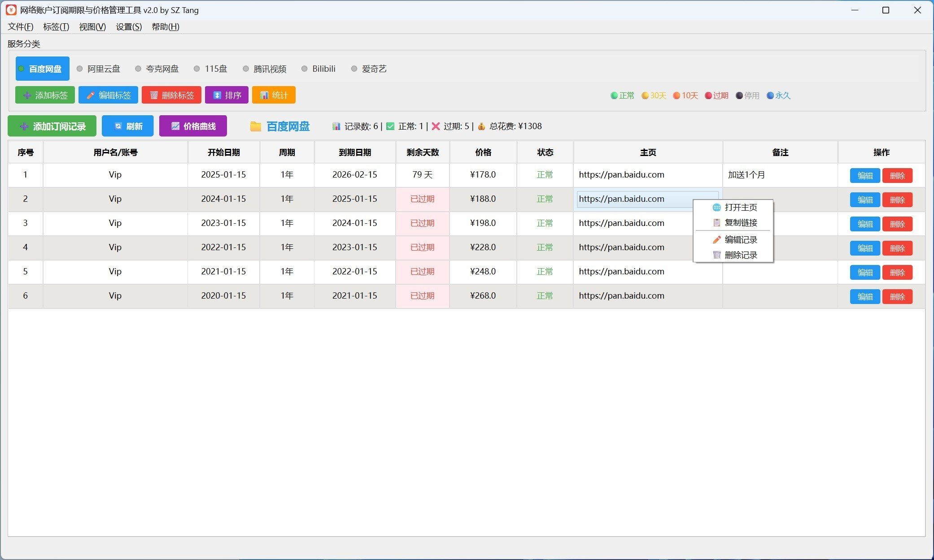Choose 删除记录 in the context menu
The height and width of the screenshot is (560, 934).
click(740, 255)
